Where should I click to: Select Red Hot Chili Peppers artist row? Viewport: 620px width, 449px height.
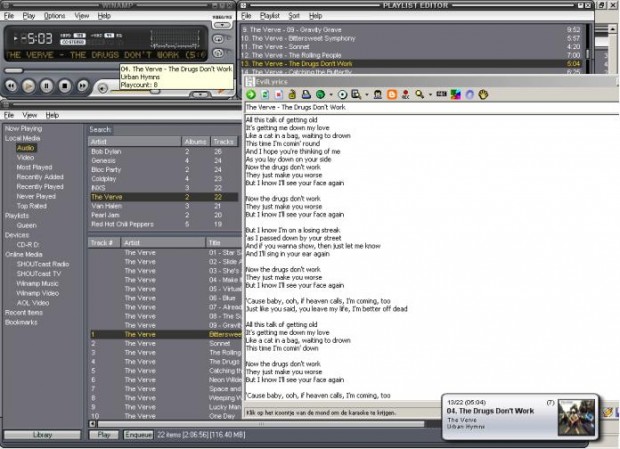tap(164, 224)
